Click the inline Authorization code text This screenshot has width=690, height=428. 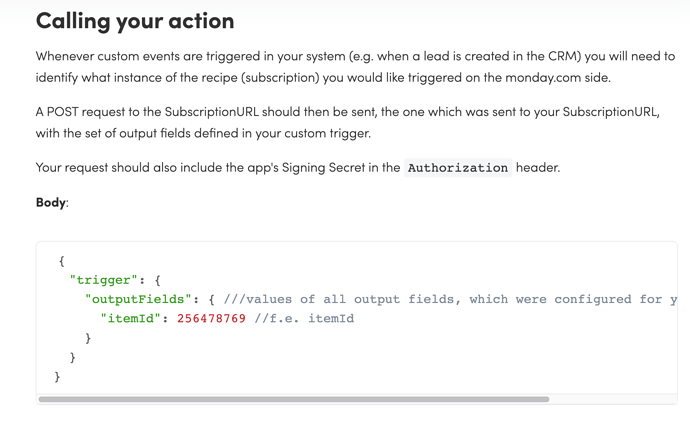(458, 168)
